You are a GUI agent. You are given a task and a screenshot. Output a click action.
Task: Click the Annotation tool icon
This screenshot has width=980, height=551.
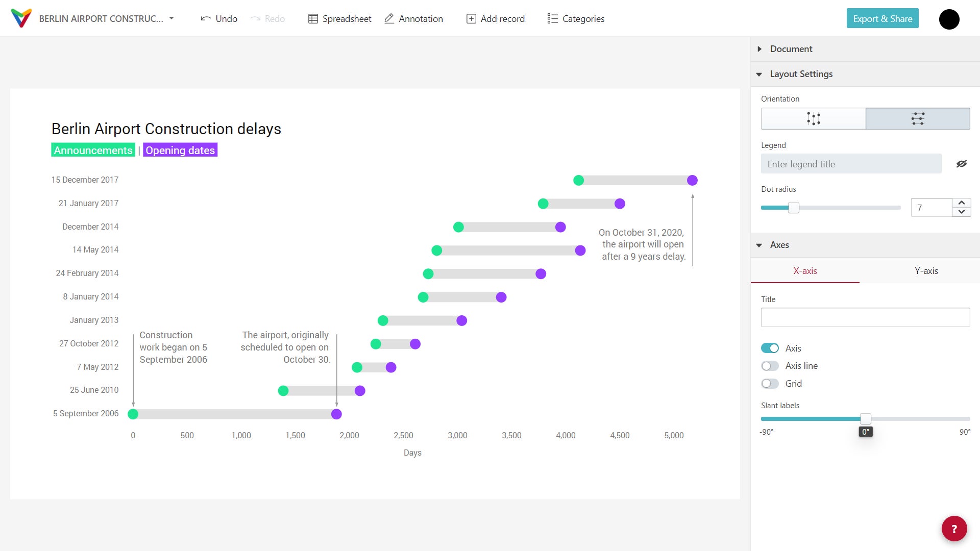click(390, 18)
